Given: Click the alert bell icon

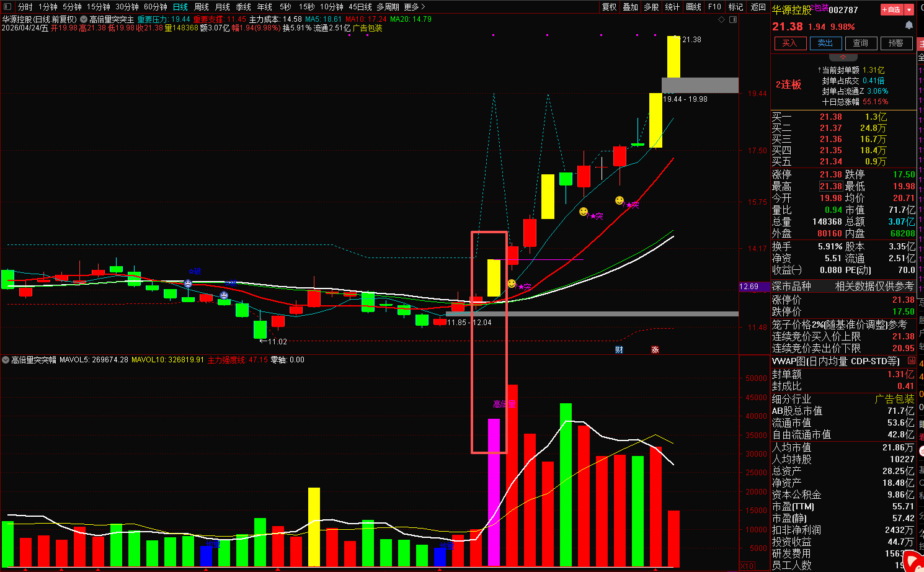Looking at the screenshot, I should pyautogui.click(x=909, y=25).
